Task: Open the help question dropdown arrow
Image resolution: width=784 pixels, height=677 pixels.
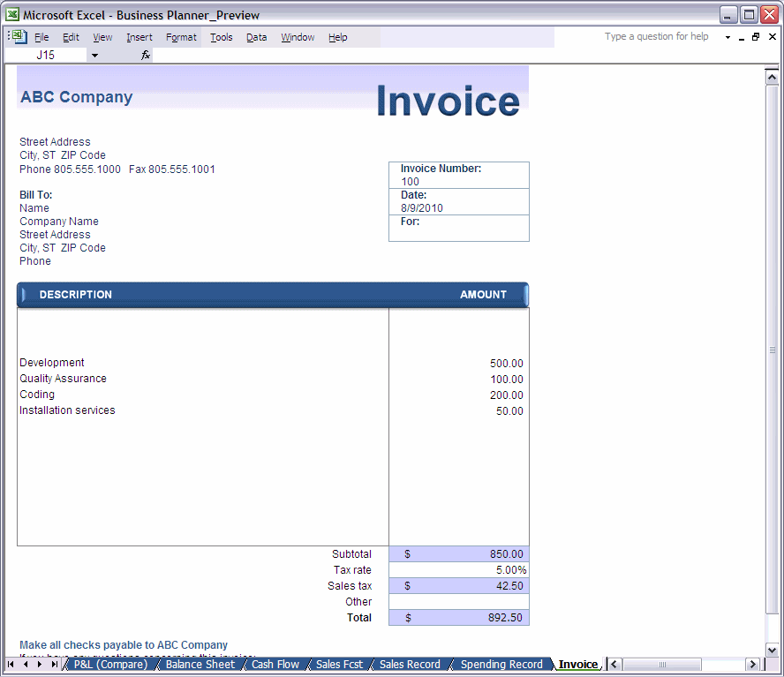Action: pos(727,37)
